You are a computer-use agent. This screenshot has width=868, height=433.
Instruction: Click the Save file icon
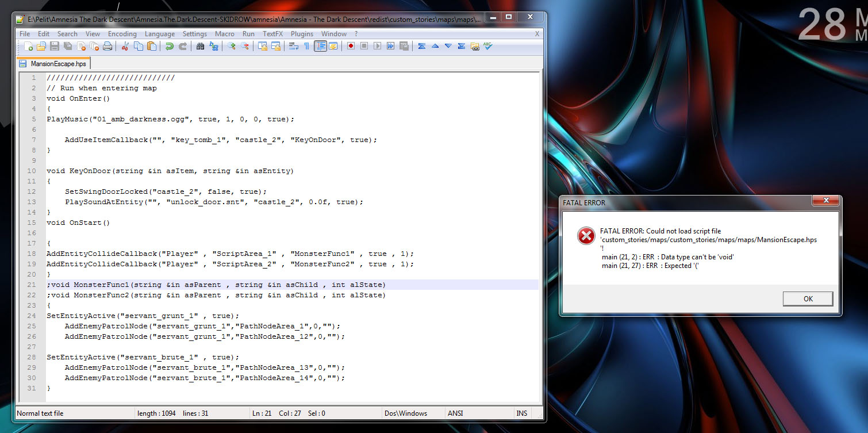pyautogui.click(x=55, y=46)
